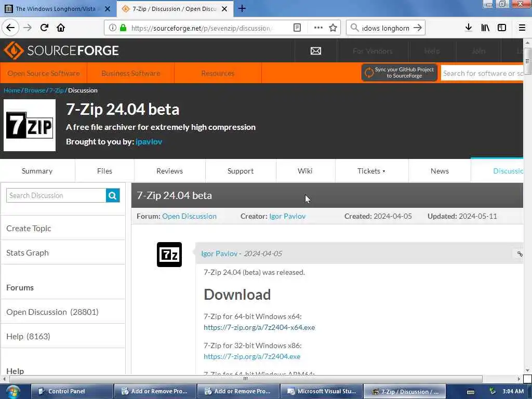Switch to the Summary tab
This screenshot has height=399, width=532.
point(37,171)
